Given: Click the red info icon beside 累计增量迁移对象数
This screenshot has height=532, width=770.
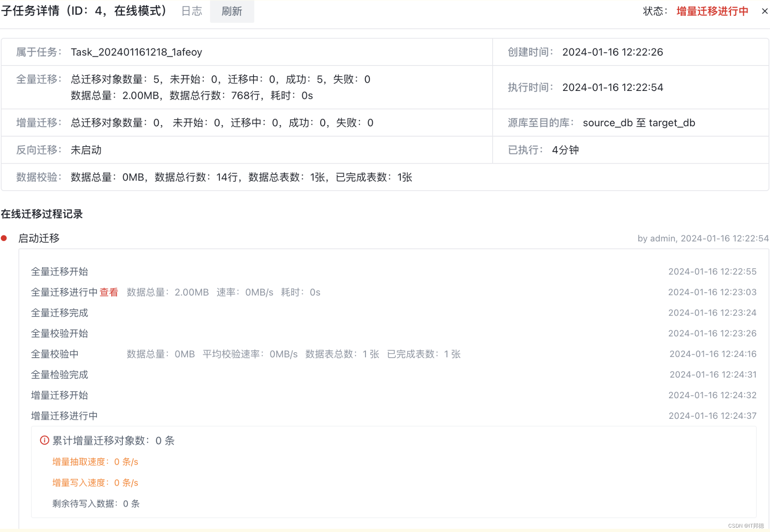Looking at the screenshot, I should 44,440.
